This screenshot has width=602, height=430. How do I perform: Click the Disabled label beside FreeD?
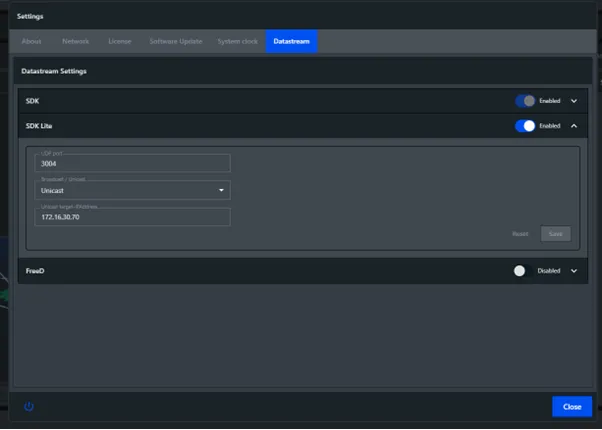pyautogui.click(x=549, y=271)
